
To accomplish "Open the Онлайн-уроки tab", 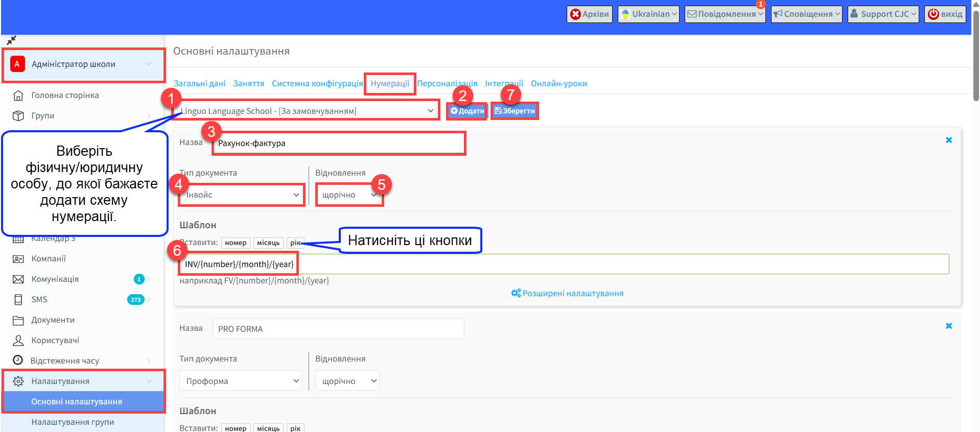I will coord(559,84).
